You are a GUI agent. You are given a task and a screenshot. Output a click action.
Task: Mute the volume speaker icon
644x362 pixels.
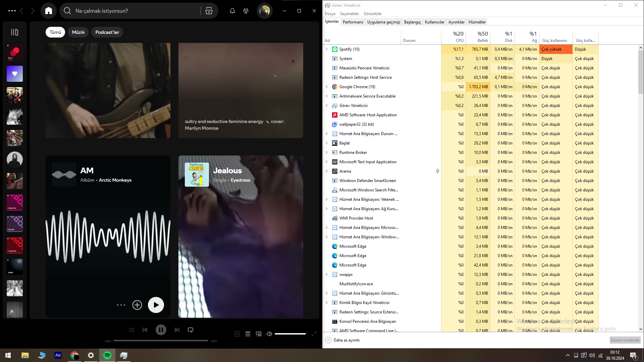tap(269, 334)
